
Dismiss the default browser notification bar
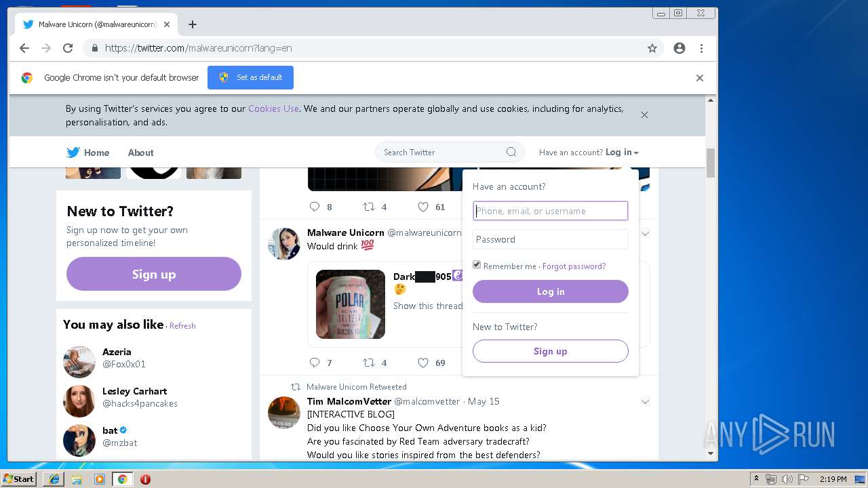(x=700, y=78)
